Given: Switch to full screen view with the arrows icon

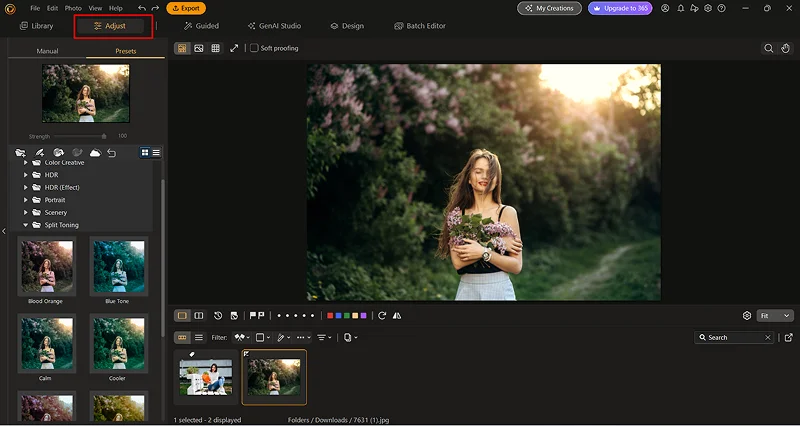Looking at the screenshot, I should coord(234,48).
